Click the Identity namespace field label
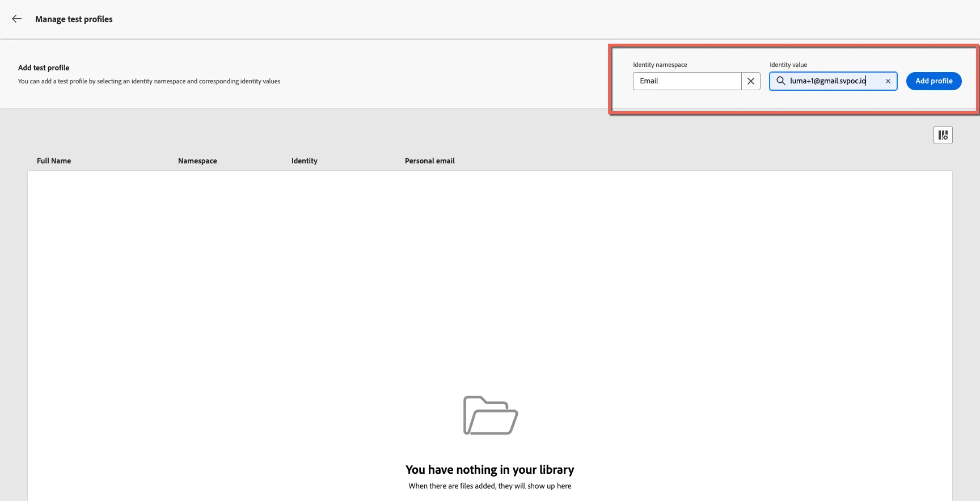 click(660, 65)
